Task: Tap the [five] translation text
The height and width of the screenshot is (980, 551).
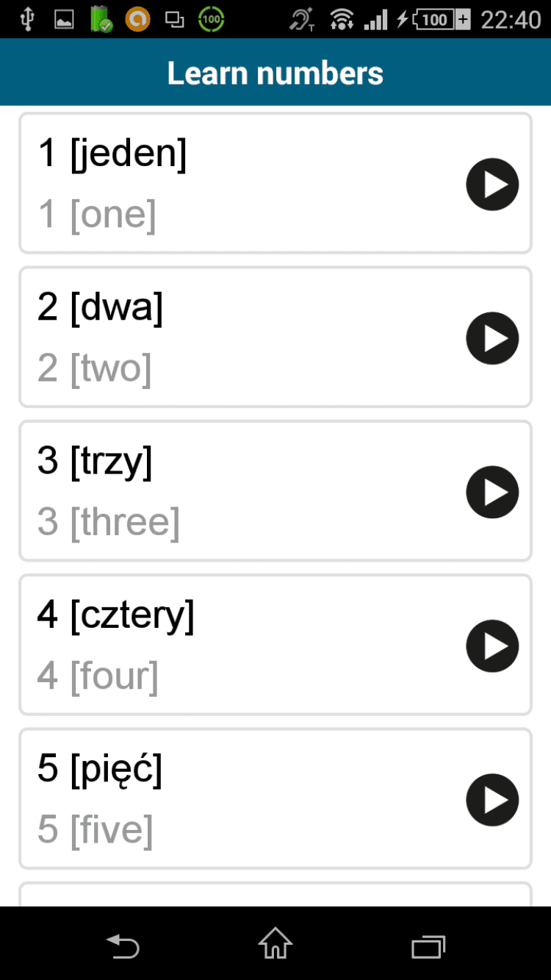Action: 112,830
